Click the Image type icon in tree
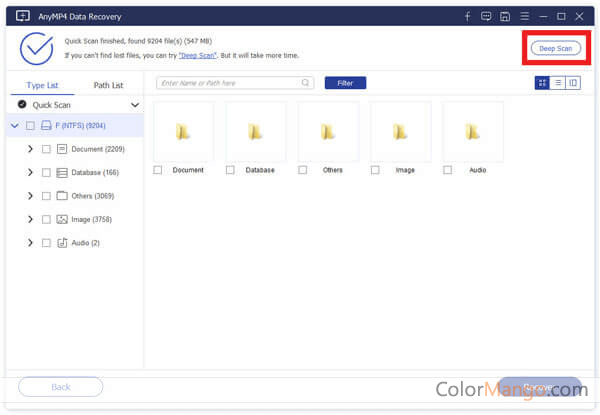Screen dimensions: 600x415 pyautogui.click(x=62, y=219)
